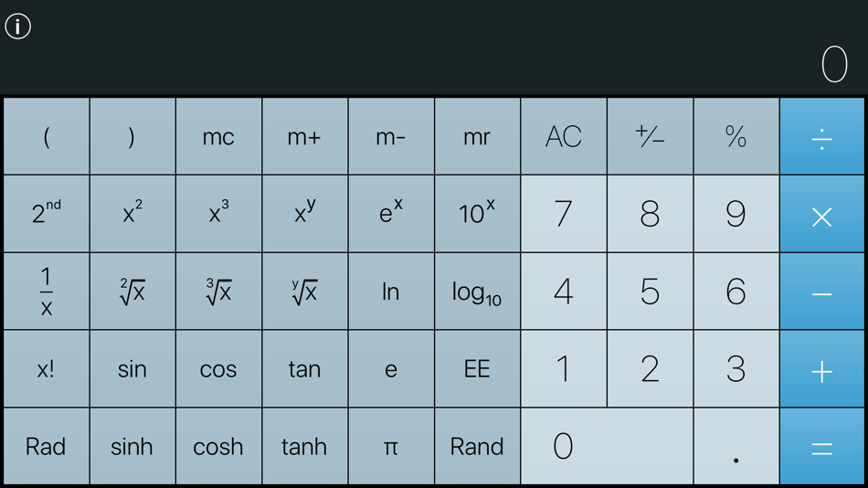Tap the number 7 key
Image resolution: width=868 pixels, height=488 pixels.
pyautogui.click(x=564, y=214)
